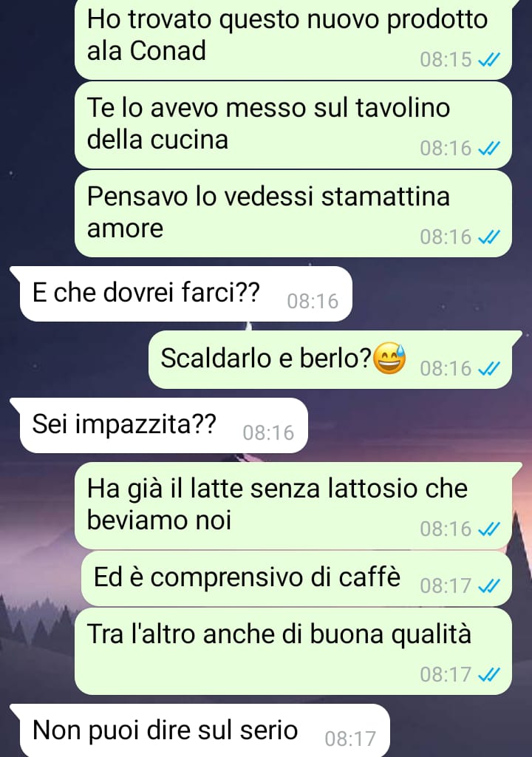Screen dimensions: 532x757
Task: Tap read ticks beside 'Scaldarlo e berlo?'
Action: point(488,370)
